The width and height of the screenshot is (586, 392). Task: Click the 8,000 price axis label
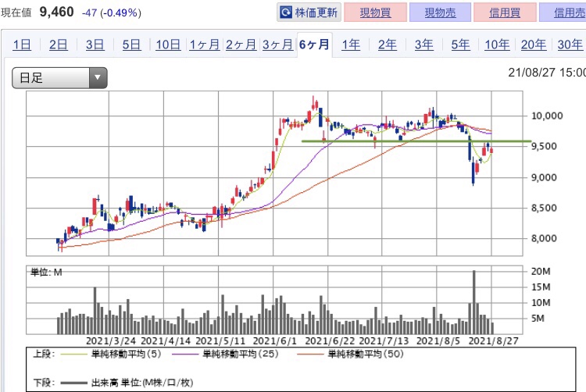click(x=544, y=238)
